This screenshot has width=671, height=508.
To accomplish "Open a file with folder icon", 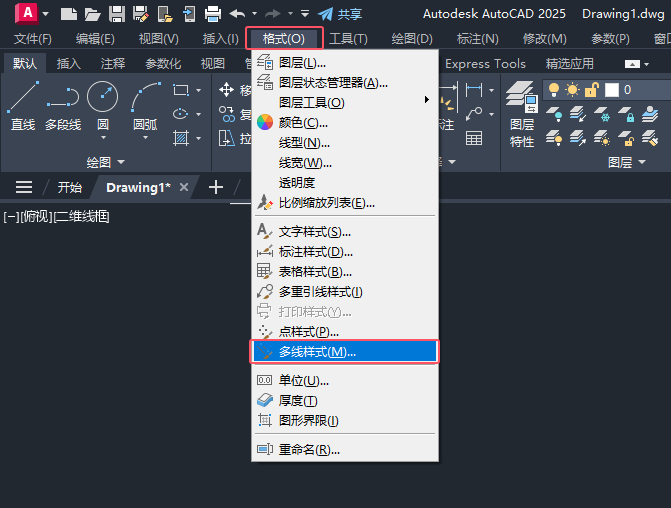I will point(92,14).
